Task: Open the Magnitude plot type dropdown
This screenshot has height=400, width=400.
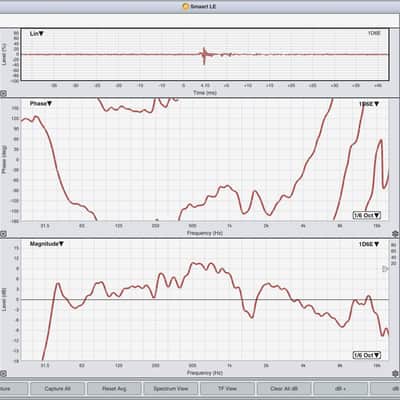Action: pyautogui.click(x=47, y=244)
